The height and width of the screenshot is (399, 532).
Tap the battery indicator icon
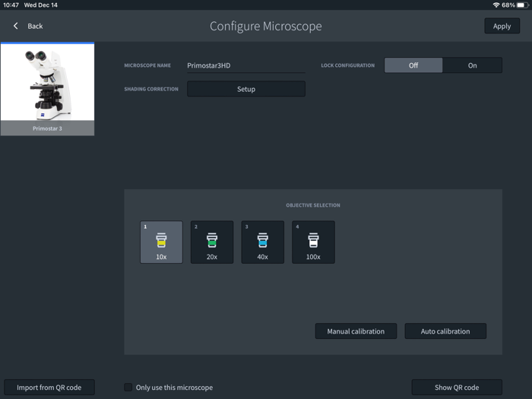pos(523,5)
